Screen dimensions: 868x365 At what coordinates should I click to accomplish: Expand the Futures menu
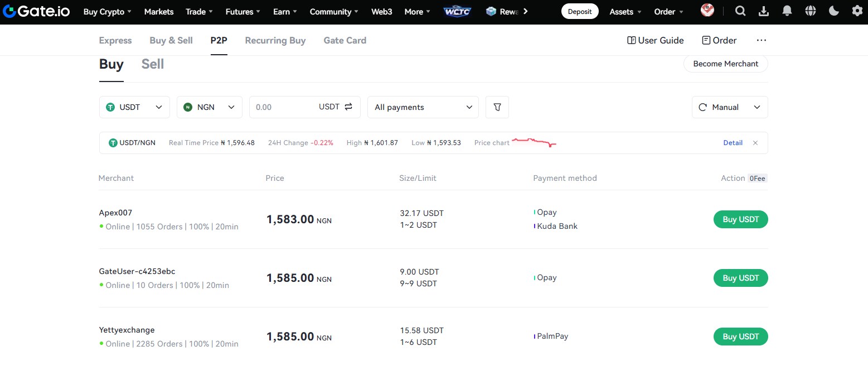(243, 12)
